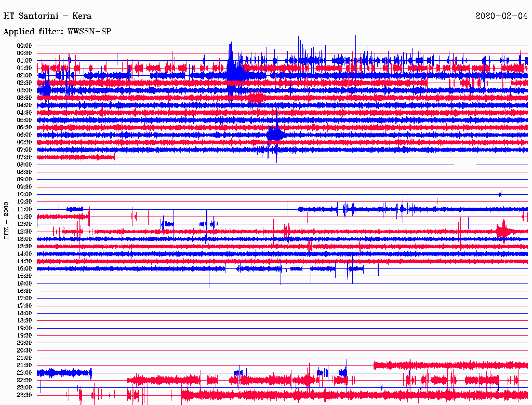532x405 pixels.
Task: Click the '23:00' time label
Action: tap(24, 388)
